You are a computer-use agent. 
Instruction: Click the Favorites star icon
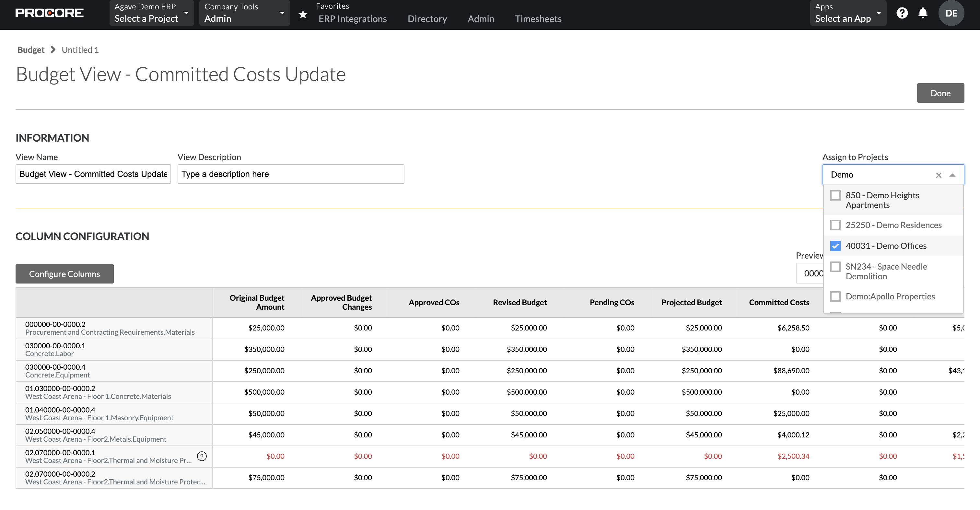pyautogui.click(x=303, y=15)
